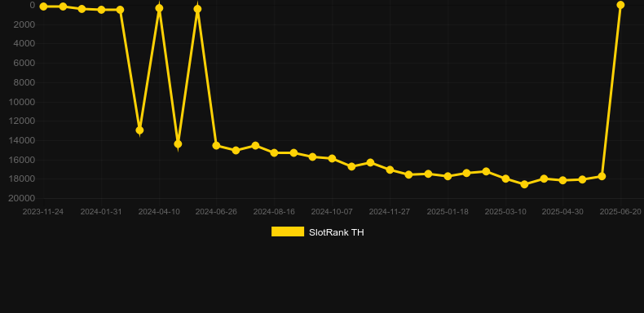Select the data point at 2024-11-27
The width and height of the screenshot is (644, 313).
pyautogui.click(x=390, y=170)
